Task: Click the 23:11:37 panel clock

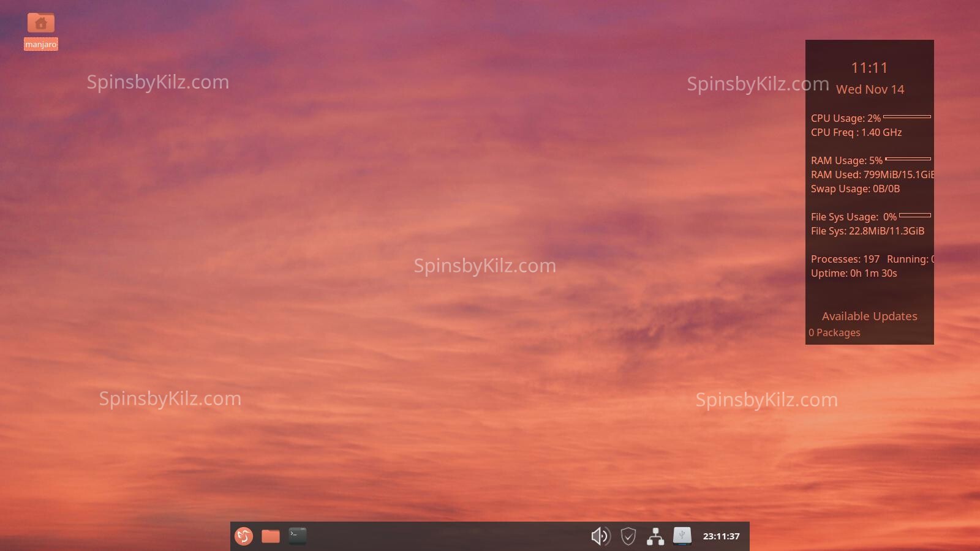Action: [x=721, y=536]
